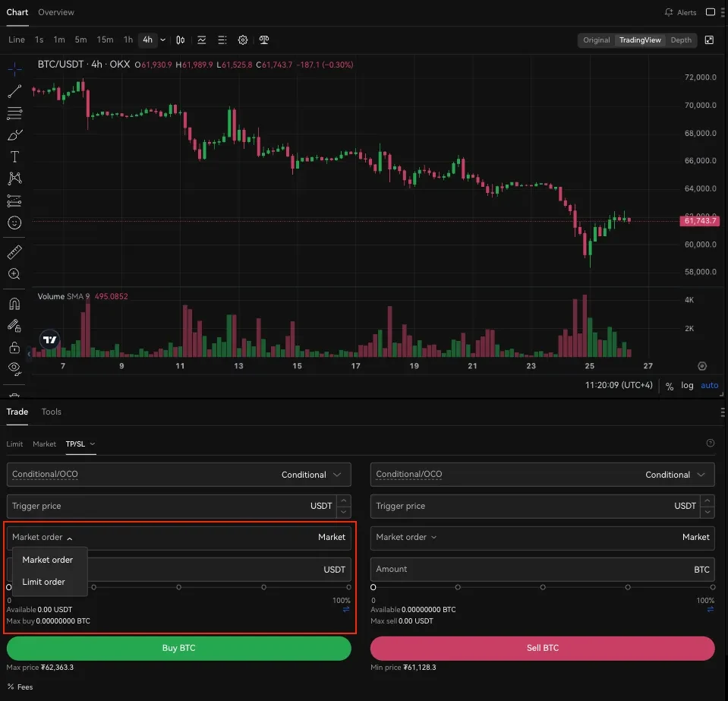The width and height of the screenshot is (728, 701).
Task: Activate the zoom in tool
Action: pyautogui.click(x=14, y=274)
